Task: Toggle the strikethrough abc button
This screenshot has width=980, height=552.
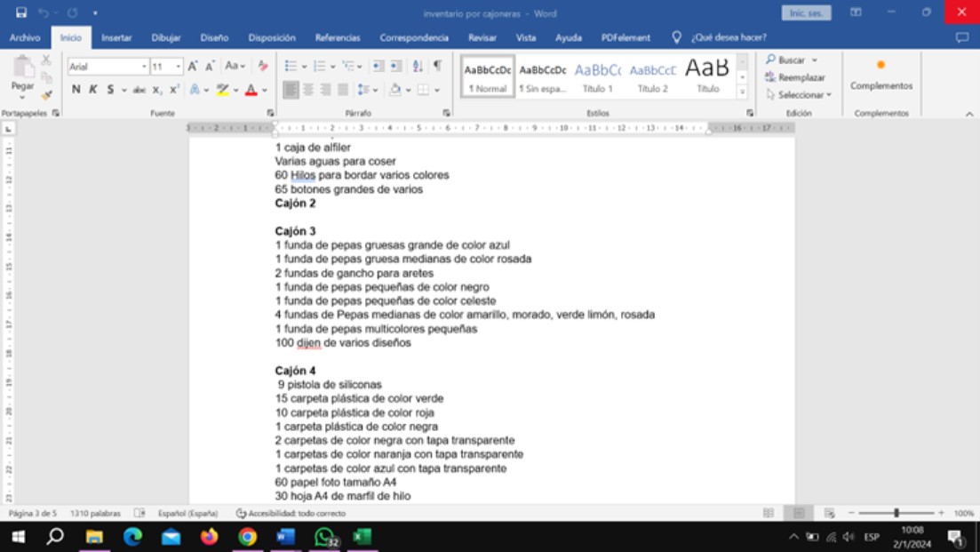Action: coord(139,90)
